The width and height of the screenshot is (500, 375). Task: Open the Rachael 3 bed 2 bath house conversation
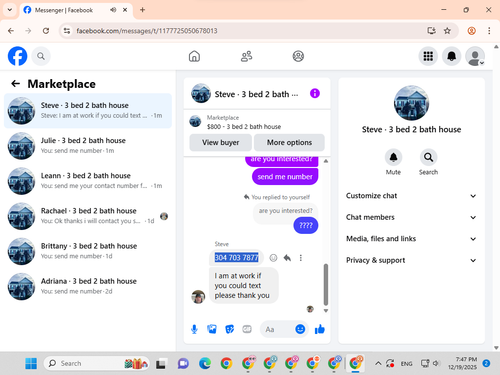[88, 216]
